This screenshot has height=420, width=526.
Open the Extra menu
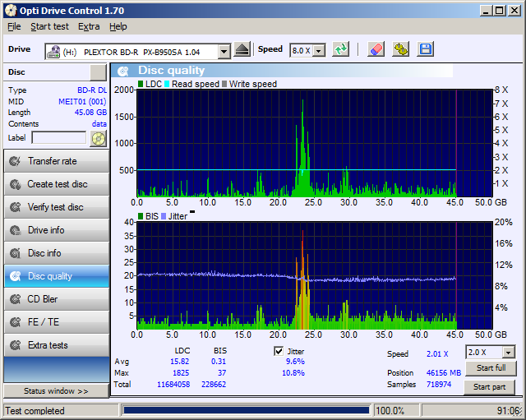click(x=89, y=26)
